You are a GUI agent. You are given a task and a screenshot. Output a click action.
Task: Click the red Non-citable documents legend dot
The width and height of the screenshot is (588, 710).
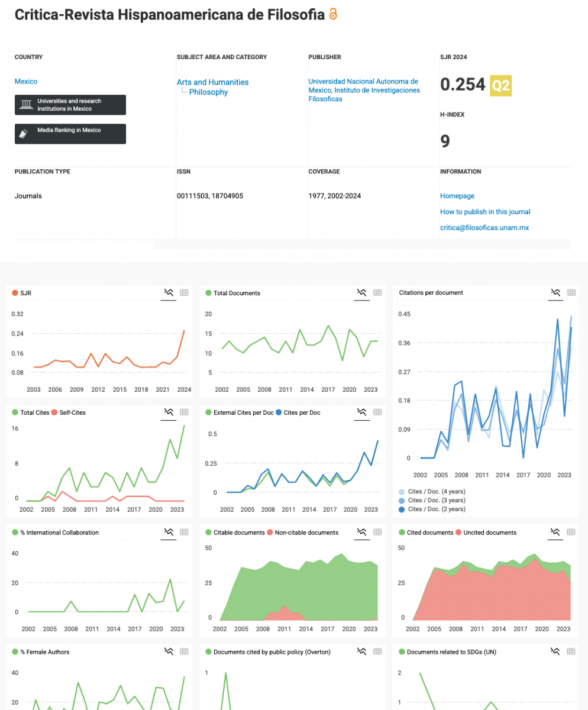[270, 532]
